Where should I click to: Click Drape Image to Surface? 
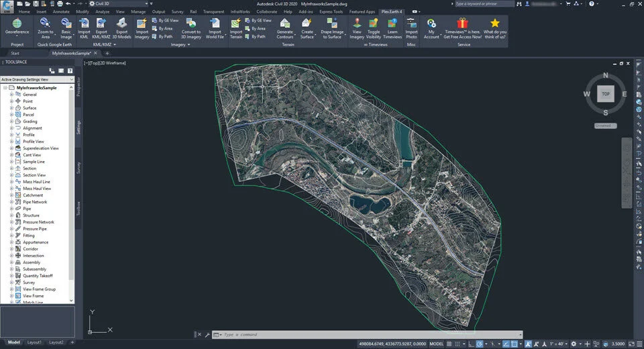(332, 28)
